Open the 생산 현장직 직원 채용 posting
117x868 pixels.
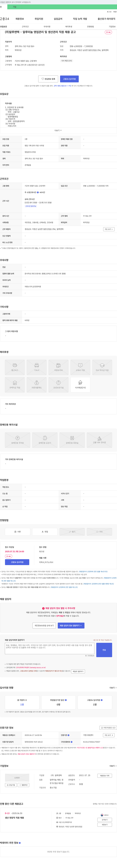(14, 818)
